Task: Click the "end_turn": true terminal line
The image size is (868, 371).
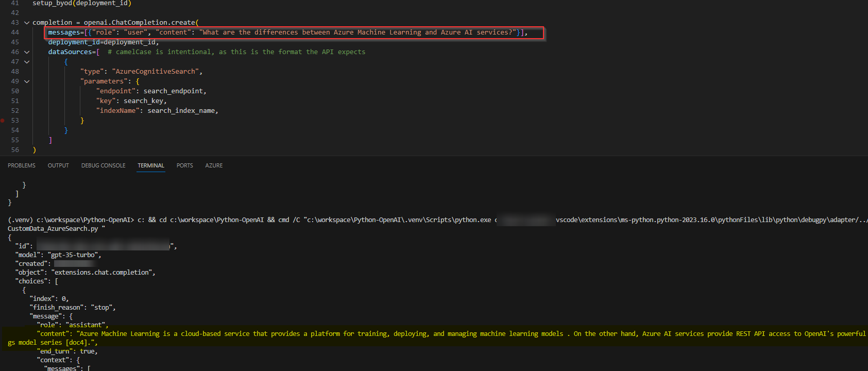Action: [x=67, y=351]
